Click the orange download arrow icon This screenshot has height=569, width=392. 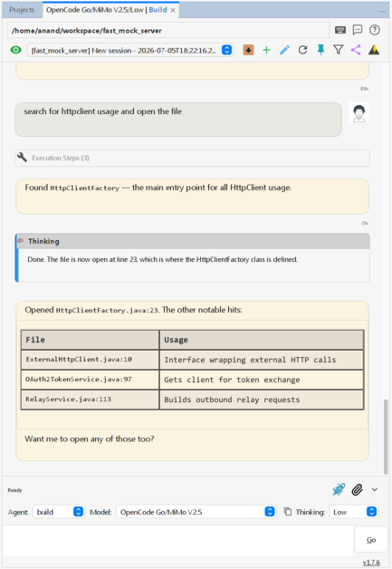coord(248,50)
